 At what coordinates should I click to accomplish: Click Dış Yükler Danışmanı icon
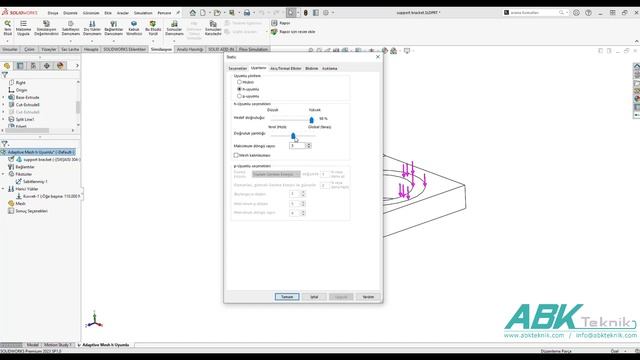pyautogui.click(x=92, y=24)
